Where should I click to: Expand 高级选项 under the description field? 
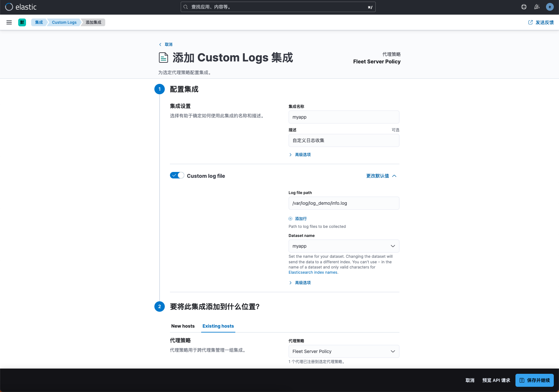pos(300,155)
